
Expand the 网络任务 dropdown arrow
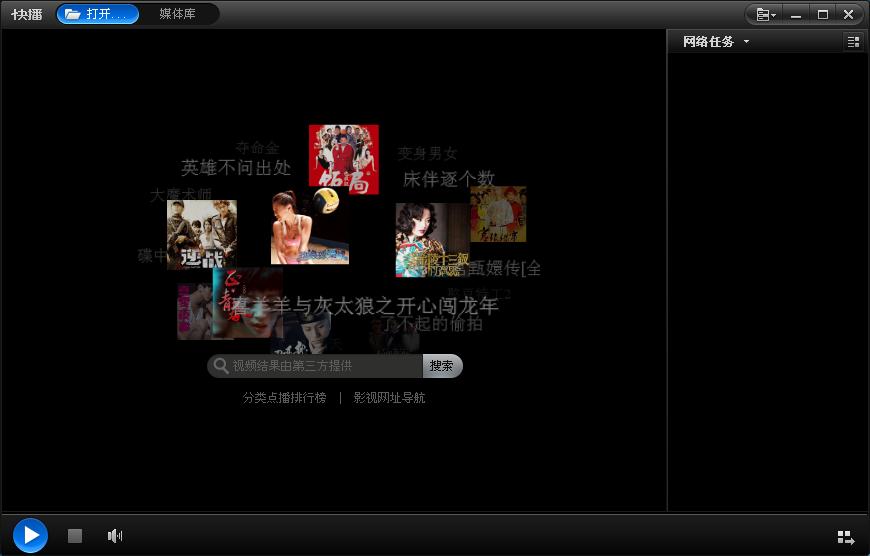click(x=746, y=42)
